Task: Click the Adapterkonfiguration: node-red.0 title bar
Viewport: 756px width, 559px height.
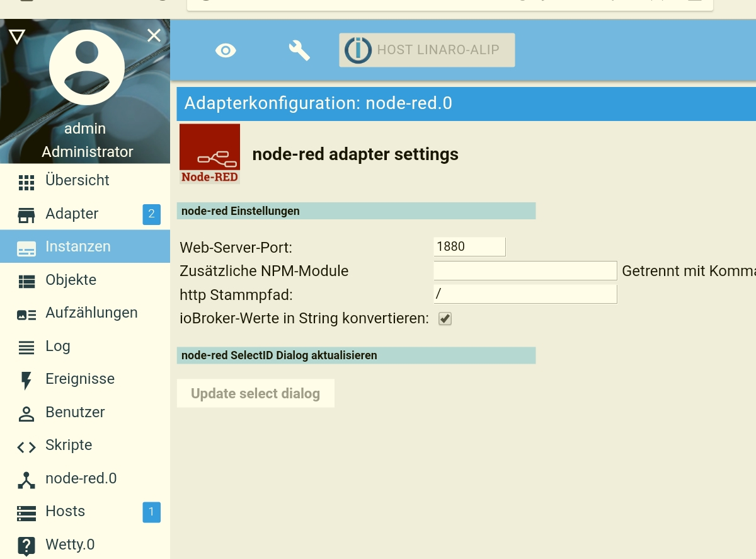Action: 466,103
